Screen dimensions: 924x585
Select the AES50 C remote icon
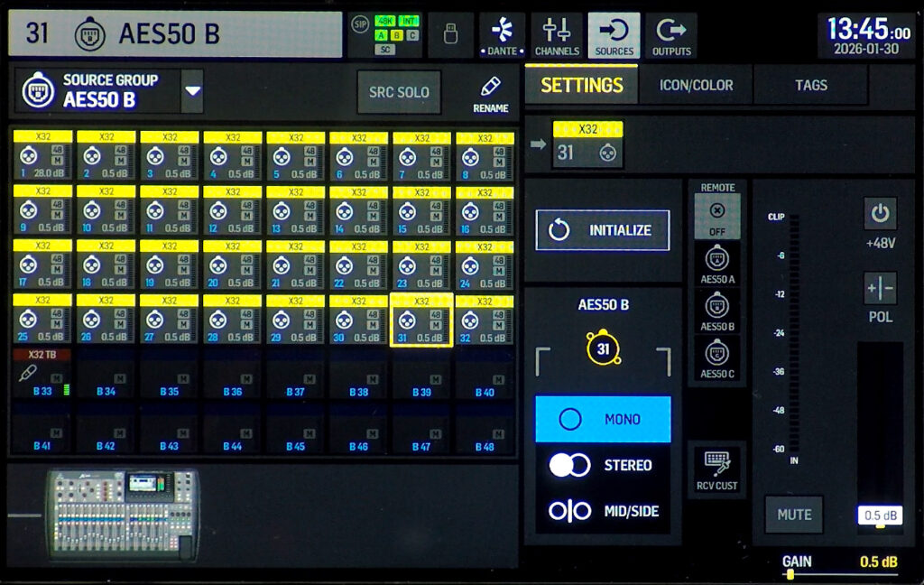tap(716, 353)
